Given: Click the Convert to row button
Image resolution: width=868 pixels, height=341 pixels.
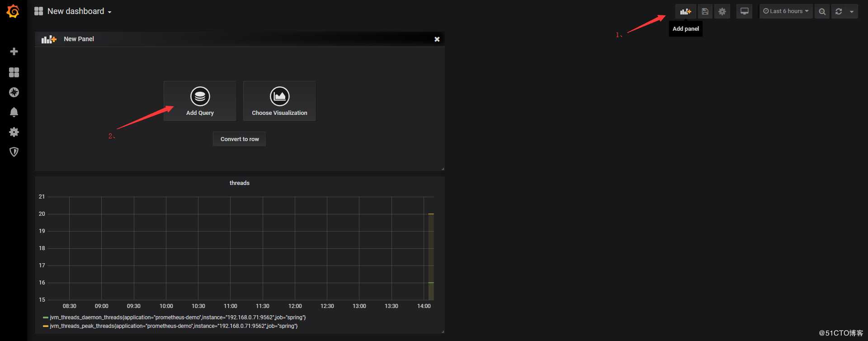Looking at the screenshot, I should tap(240, 139).
